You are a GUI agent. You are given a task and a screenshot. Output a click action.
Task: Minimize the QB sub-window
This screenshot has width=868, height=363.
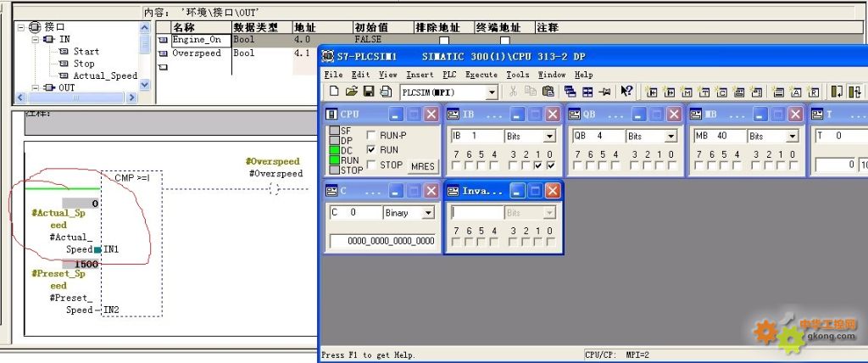(639, 114)
